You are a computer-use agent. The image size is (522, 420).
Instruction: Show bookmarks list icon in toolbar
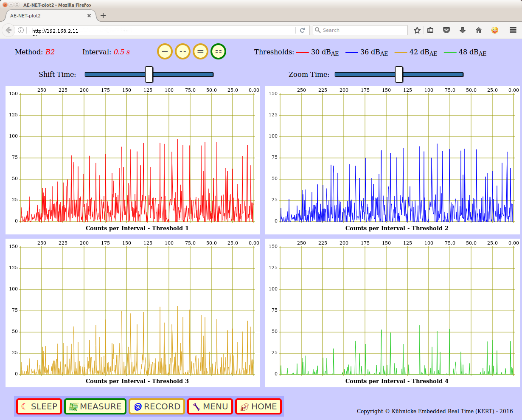(x=430, y=30)
